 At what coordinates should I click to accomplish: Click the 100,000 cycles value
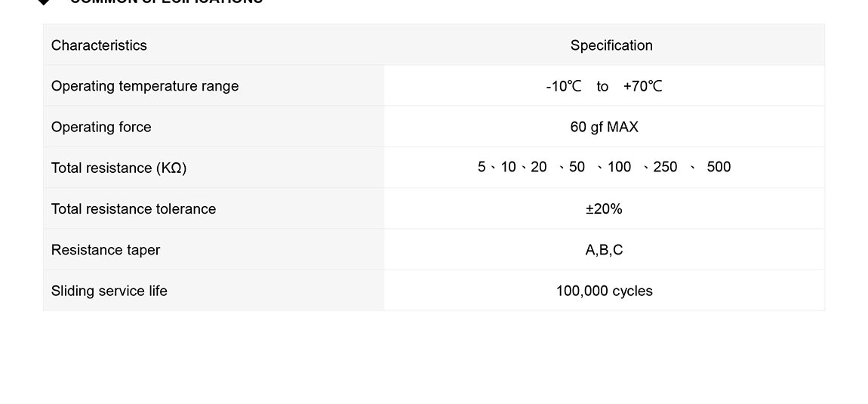[604, 291]
